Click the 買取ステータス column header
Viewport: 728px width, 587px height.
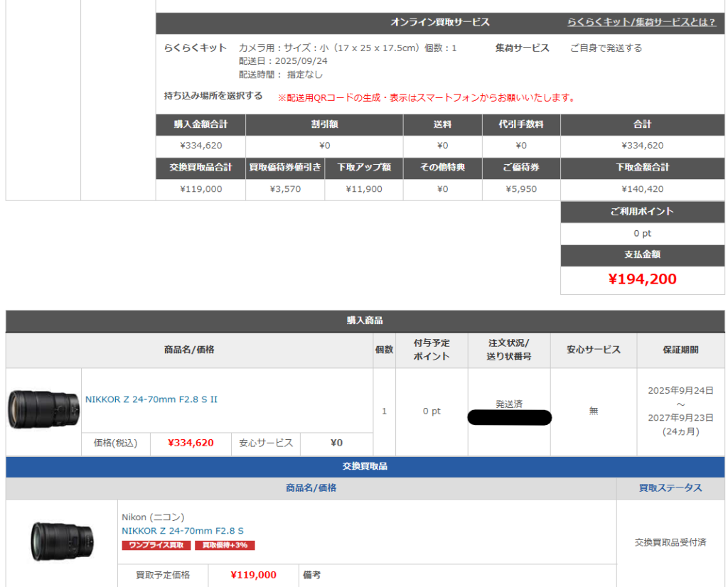tap(670, 488)
